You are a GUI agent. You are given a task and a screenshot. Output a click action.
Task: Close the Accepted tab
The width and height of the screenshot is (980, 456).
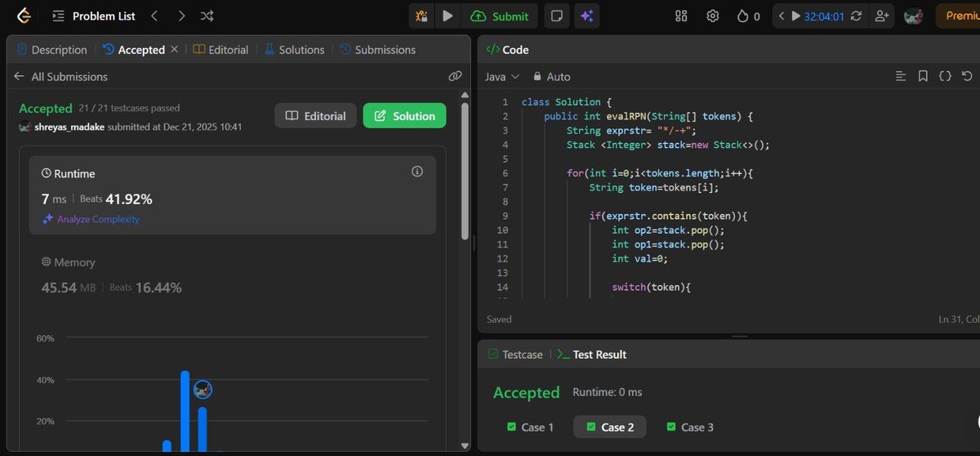click(174, 50)
